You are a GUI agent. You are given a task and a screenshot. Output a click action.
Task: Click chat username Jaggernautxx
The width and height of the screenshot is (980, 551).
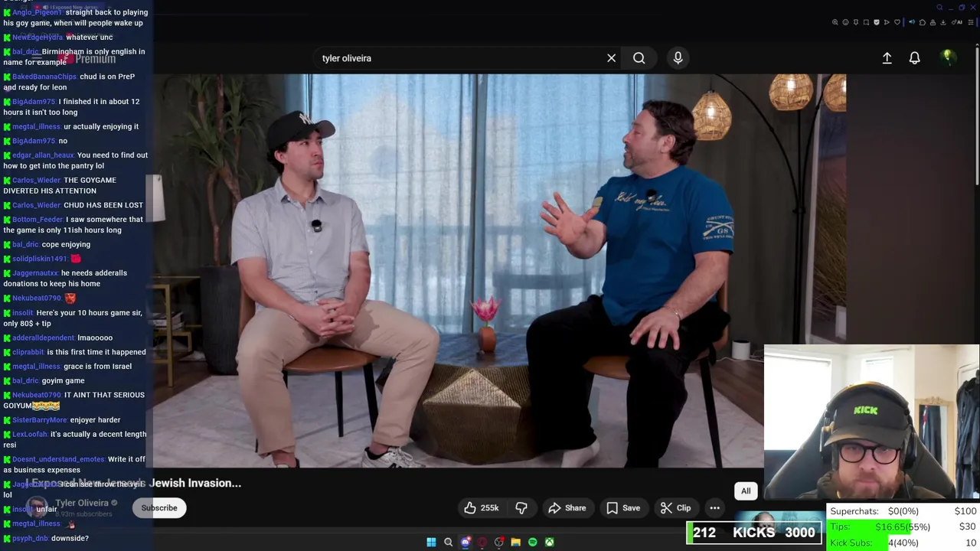35,273
